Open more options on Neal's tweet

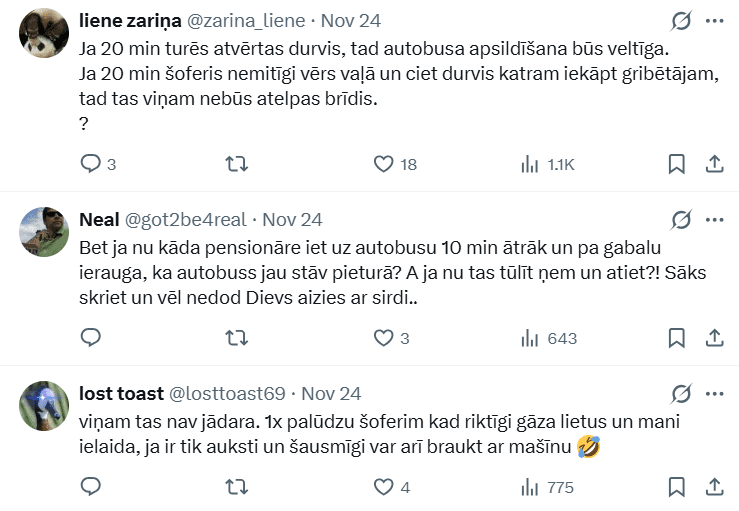pyautogui.click(x=715, y=219)
